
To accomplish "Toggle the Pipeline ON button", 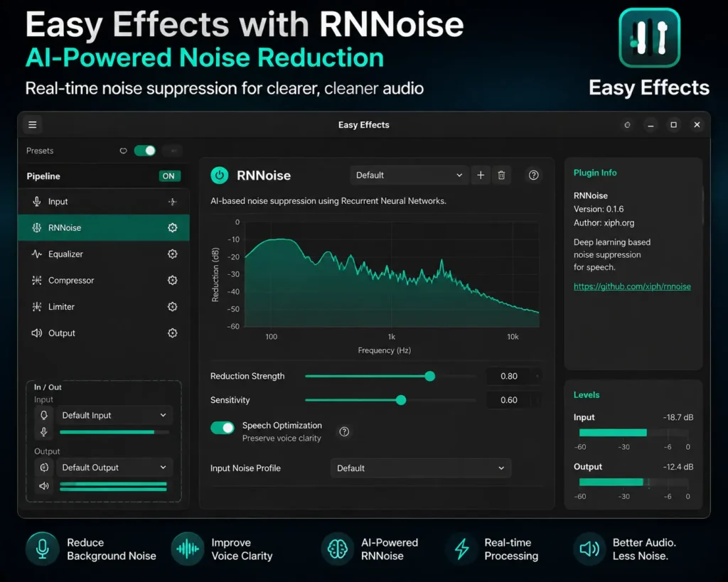I will [x=168, y=176].
